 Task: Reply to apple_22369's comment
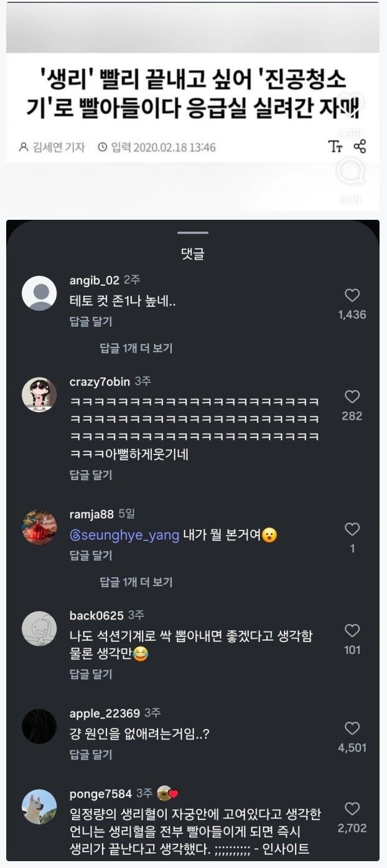pyautogui.click(x=91, y=755)
